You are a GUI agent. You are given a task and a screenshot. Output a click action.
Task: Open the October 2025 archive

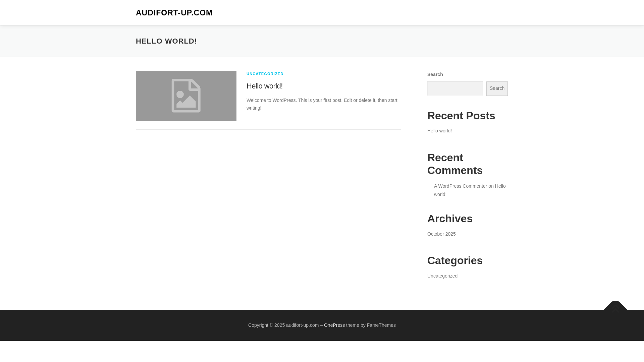tap(441, 234)
